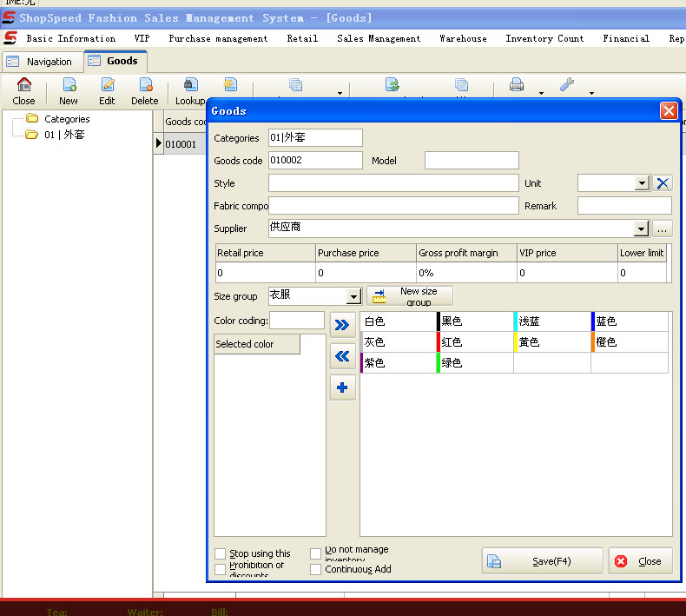Open the Supplier dropdown arrow
This screenshot has width=686, height=616.
click(642, 229)
